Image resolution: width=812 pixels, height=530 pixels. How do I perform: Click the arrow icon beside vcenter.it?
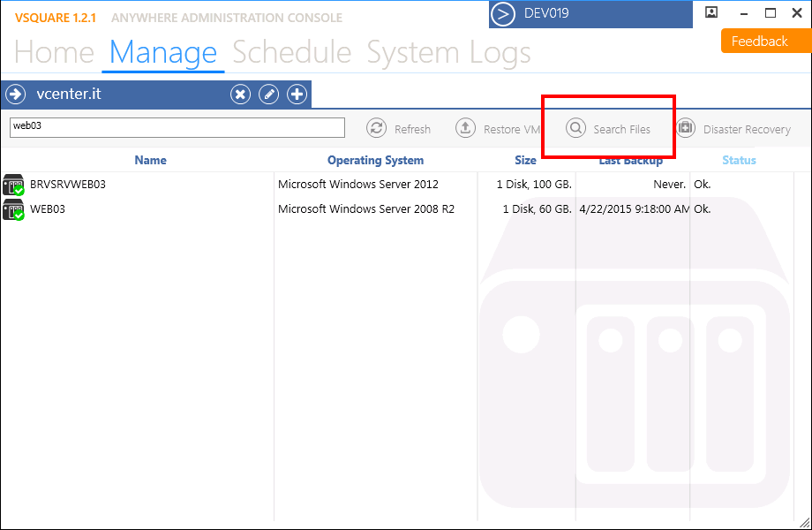click(x=15, y=95)
